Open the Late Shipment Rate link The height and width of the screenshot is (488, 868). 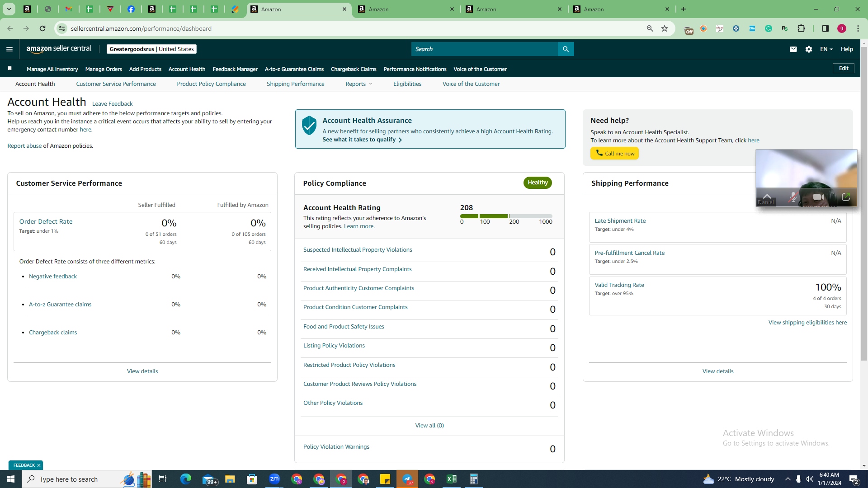click(620, 221)
